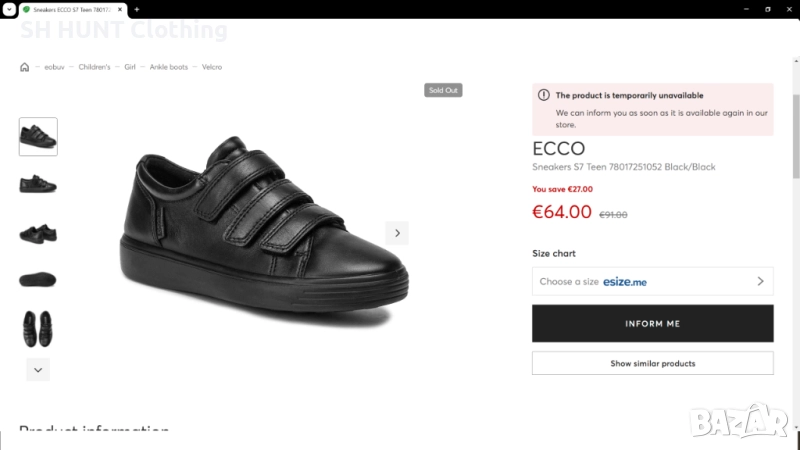
Task: Expand the Choose a size selector
Action: pos(652,281)
